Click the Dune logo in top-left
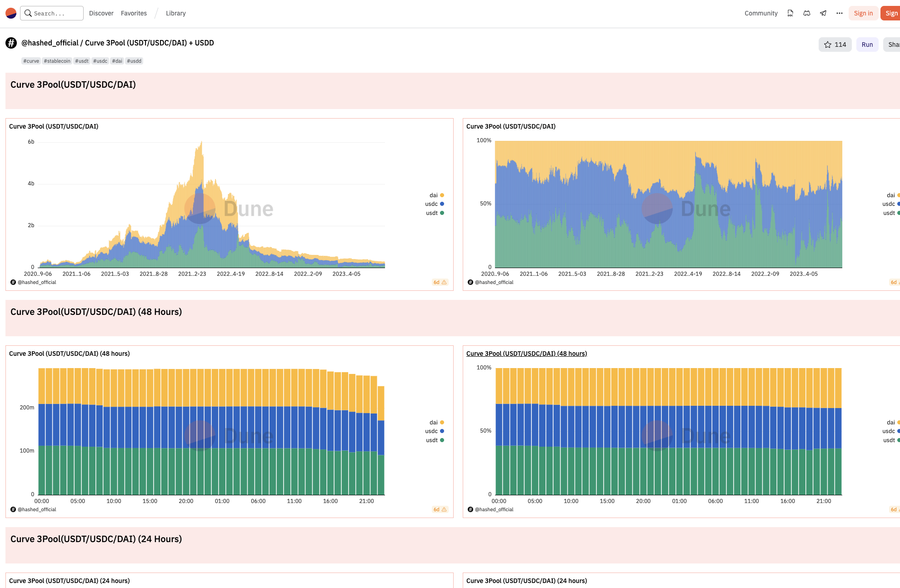This screenshot has width=900, height=588. 11,13
